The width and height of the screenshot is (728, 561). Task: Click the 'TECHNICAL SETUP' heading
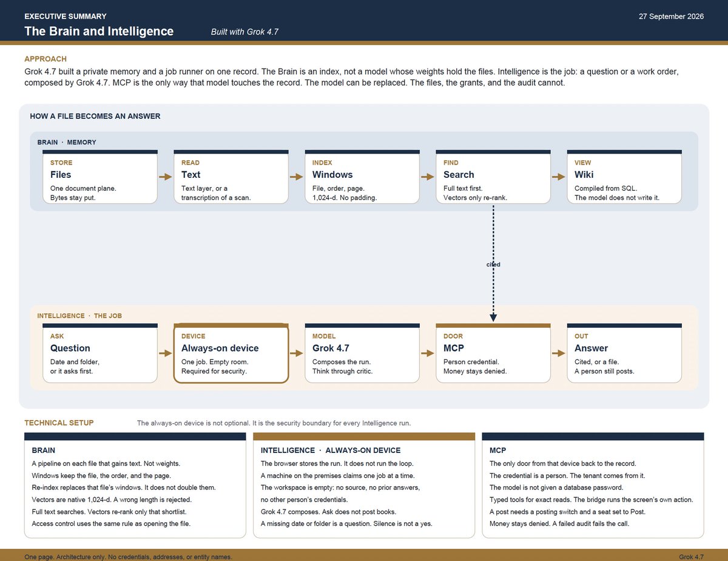[59, 423]
